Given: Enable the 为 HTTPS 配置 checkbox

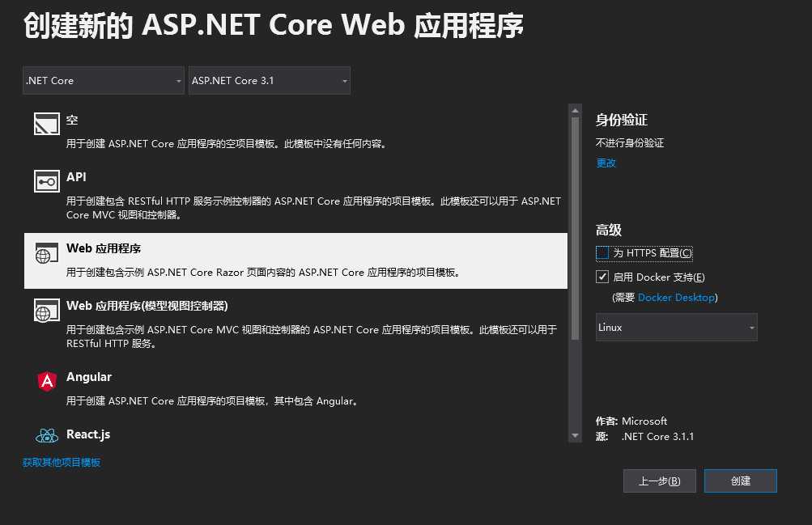Looking at the screenshot, I should coord(602,253).
